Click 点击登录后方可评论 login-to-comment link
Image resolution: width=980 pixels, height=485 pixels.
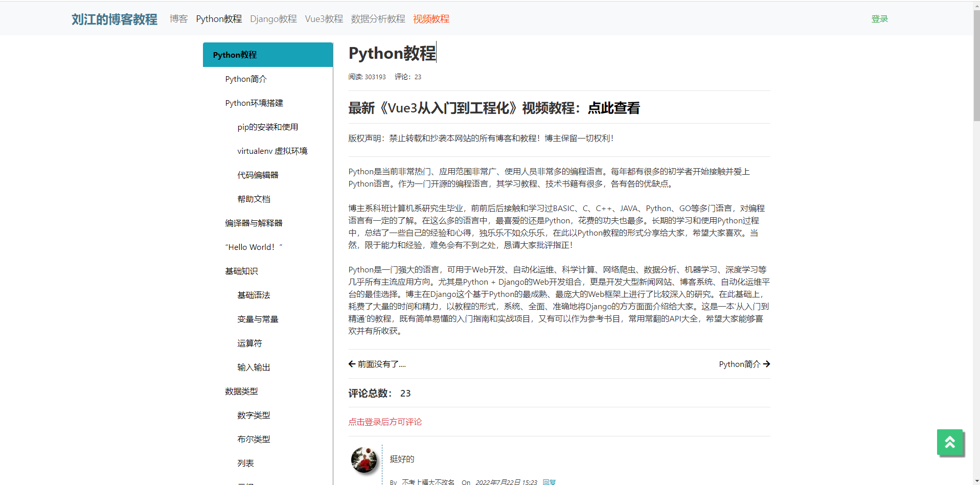(385, 422)
